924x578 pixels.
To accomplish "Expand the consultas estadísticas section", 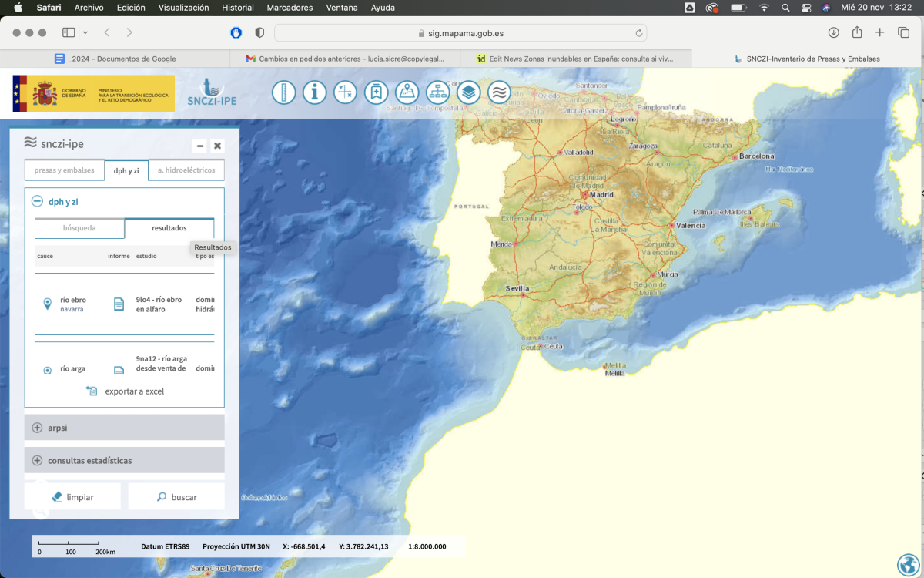I will [x=37, y=461].
